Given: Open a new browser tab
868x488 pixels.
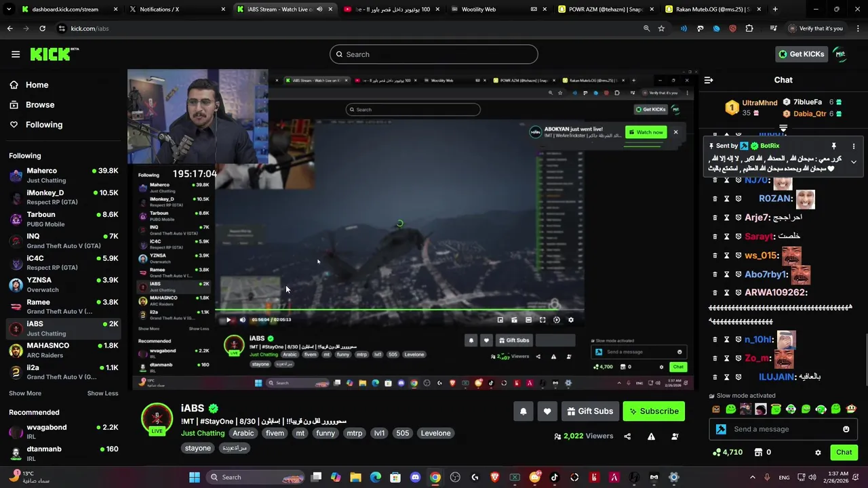Looking at the screenshot, I should 775,9.
